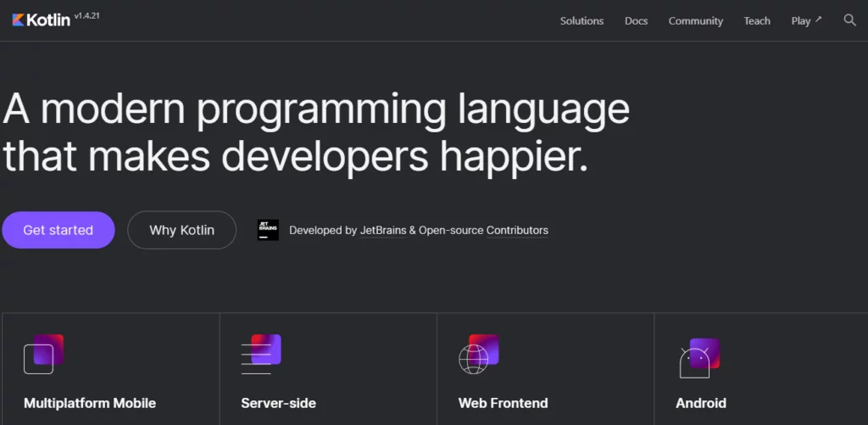Click the v1.4.21 version label

point(86,16)
